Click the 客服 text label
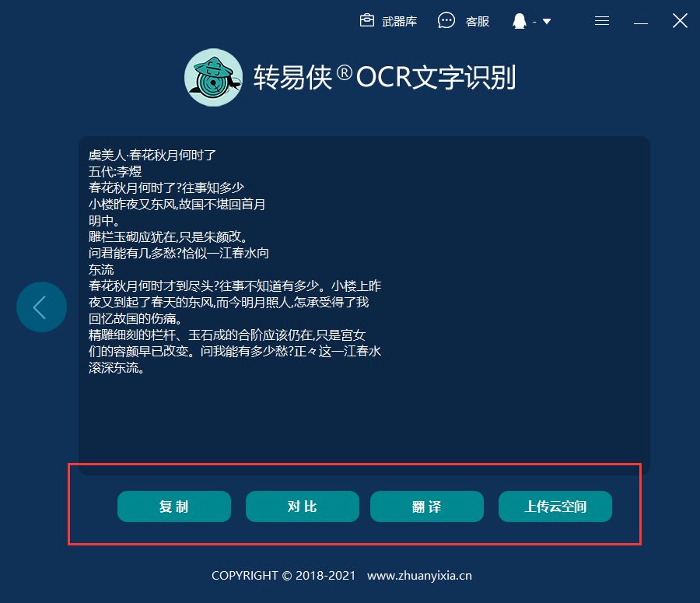The image size is (700, 603). click(x=478, y=22)
